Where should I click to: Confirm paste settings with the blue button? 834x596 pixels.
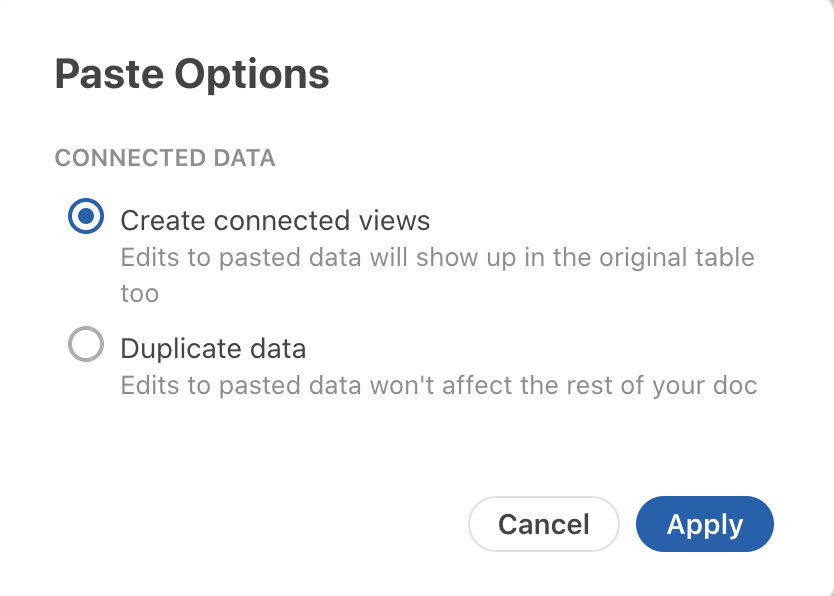tap(704, 524)
